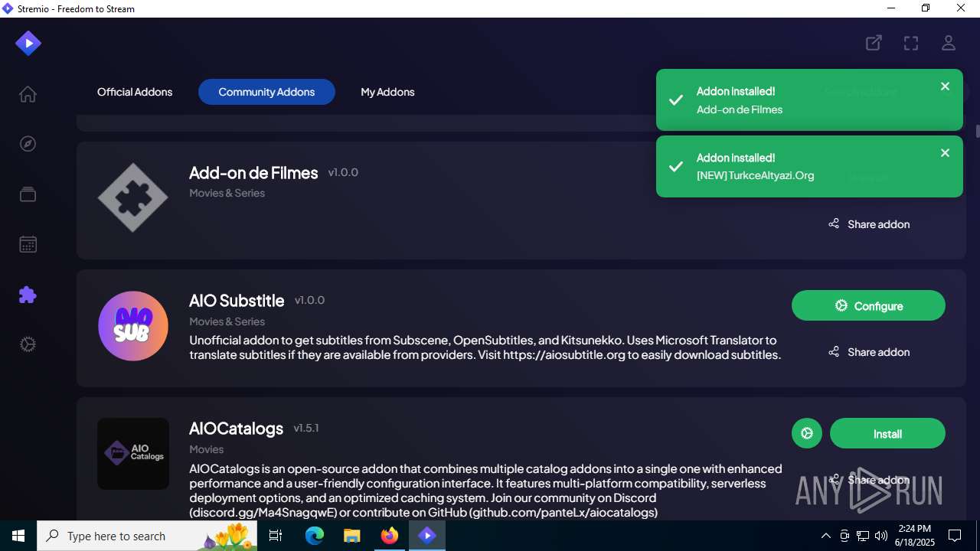Click the Add-on de Filmes title

tap(253, 173)
